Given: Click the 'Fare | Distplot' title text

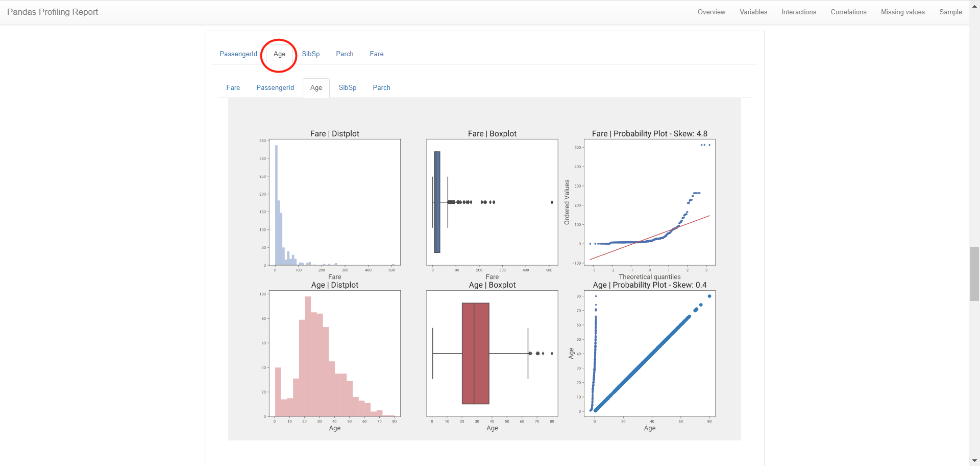Looking at the screenshot, I should coord(334,134).
